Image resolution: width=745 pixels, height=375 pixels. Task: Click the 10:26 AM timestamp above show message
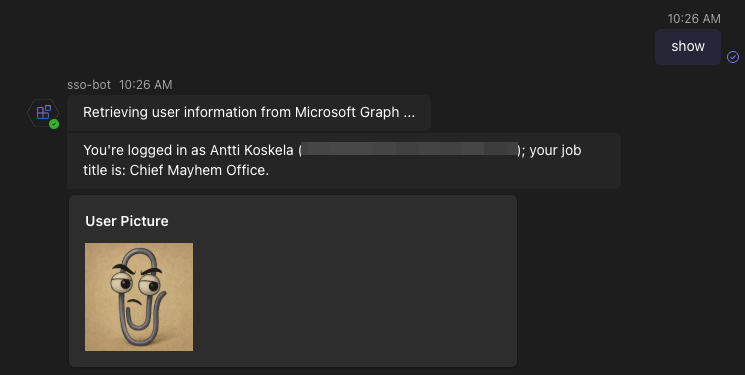[x=694, y=19]
